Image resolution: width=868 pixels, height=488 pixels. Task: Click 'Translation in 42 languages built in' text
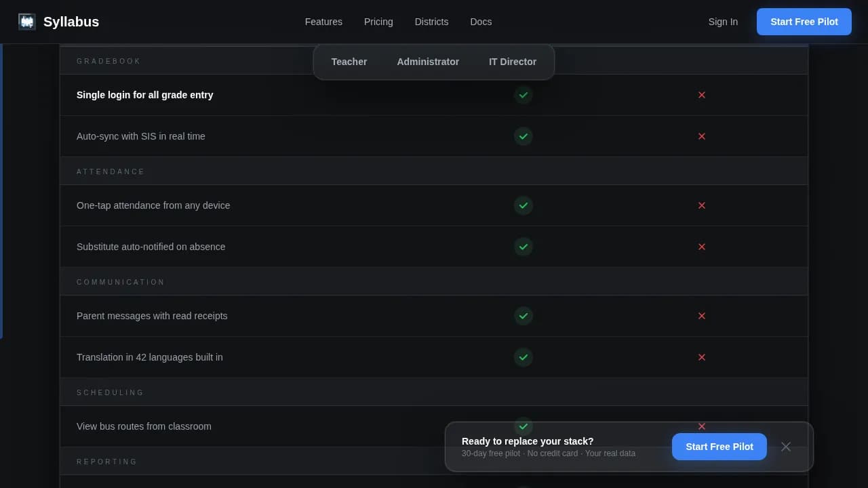tap(150, 357)
